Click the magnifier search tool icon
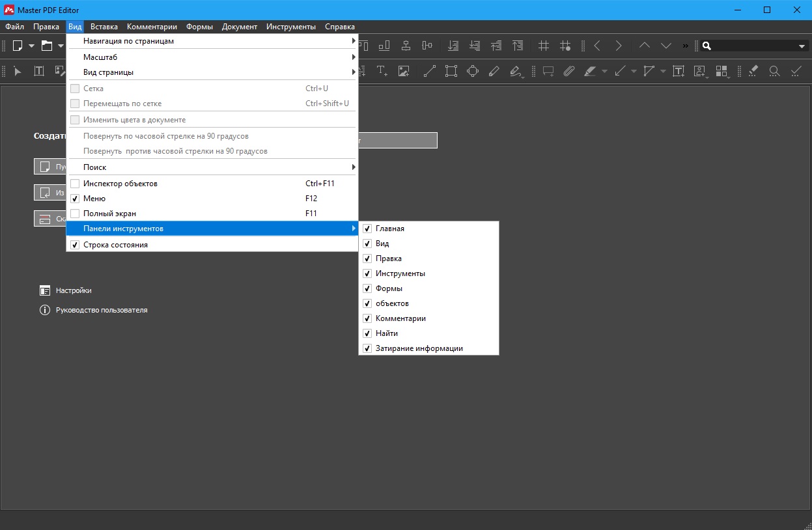 [774, 71]
